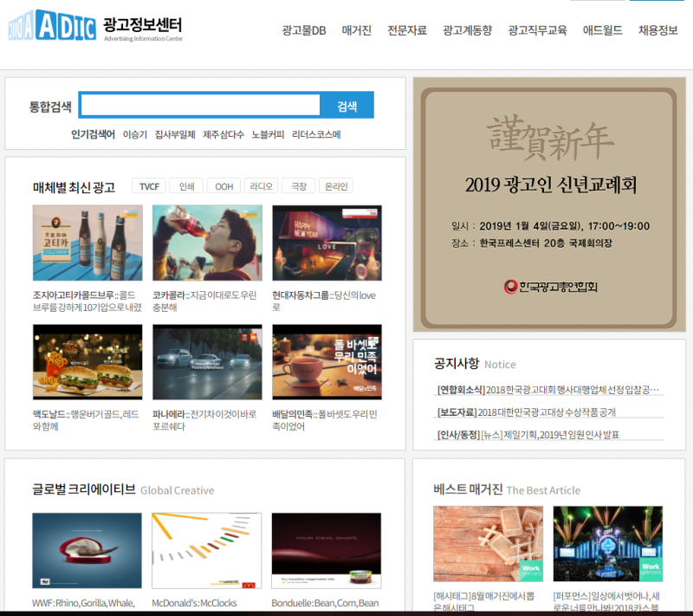
Task: Open the 애드월드 menu
Action: point(602,30)
